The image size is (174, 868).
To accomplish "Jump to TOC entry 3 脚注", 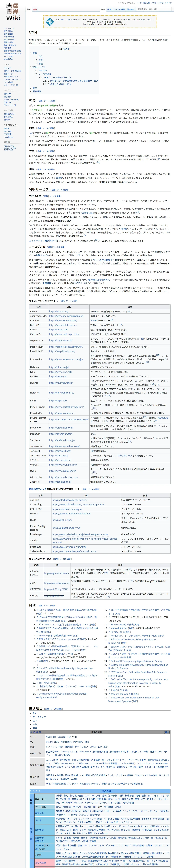I will click(33, 88).
